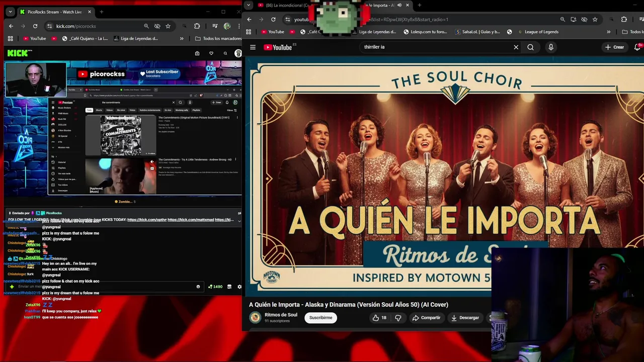
Task: Reload the YouTube page
Action: pos(273,20)
